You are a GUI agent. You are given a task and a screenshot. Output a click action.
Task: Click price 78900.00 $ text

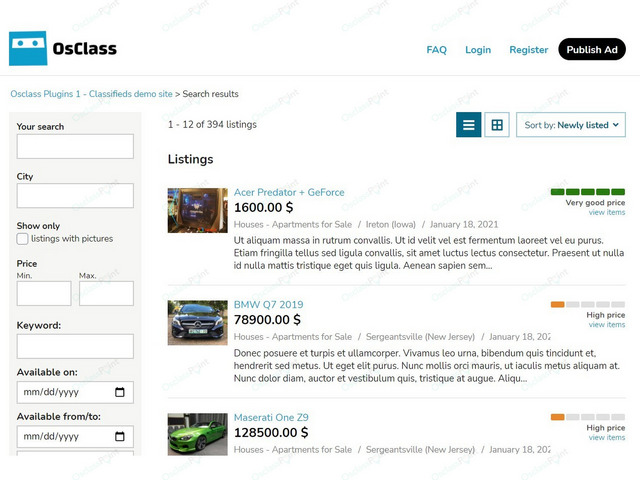[267, 320]
